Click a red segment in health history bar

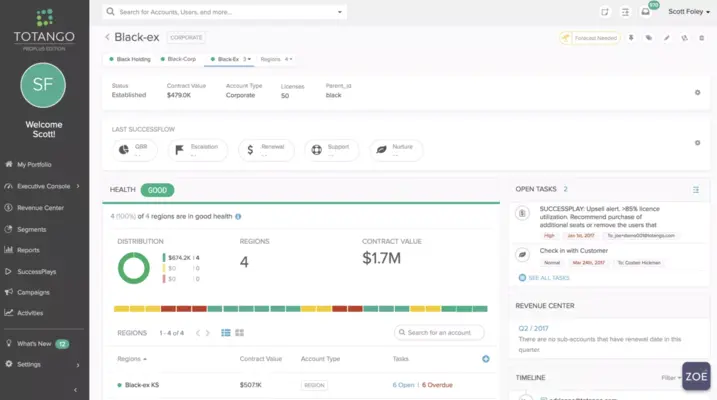(168, 309)
